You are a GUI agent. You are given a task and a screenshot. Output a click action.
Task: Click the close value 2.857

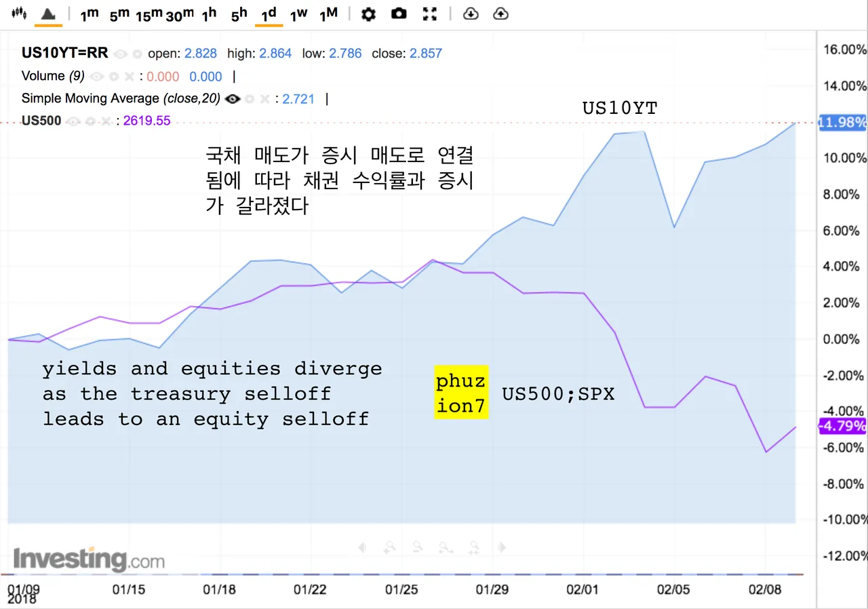[427, 54]
